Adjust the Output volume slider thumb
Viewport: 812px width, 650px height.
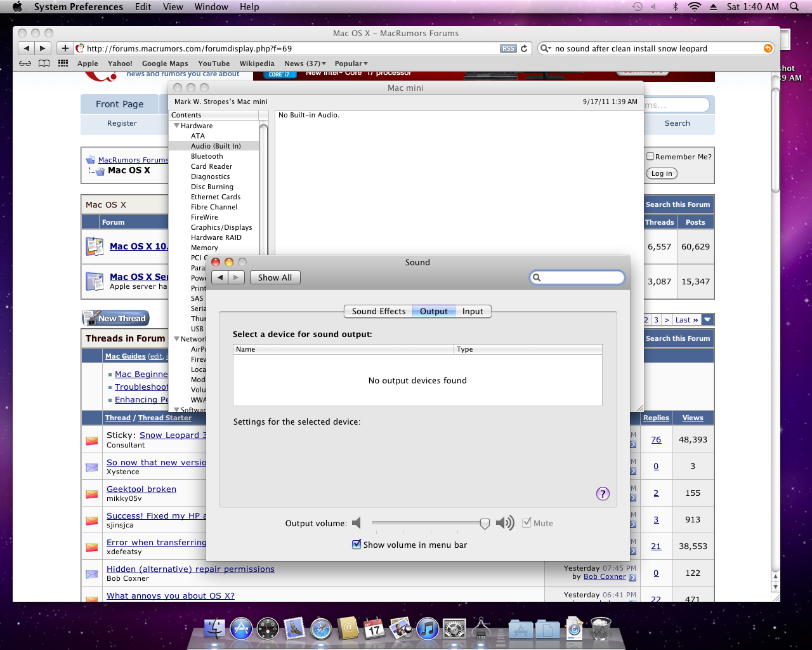click(485, 524)
